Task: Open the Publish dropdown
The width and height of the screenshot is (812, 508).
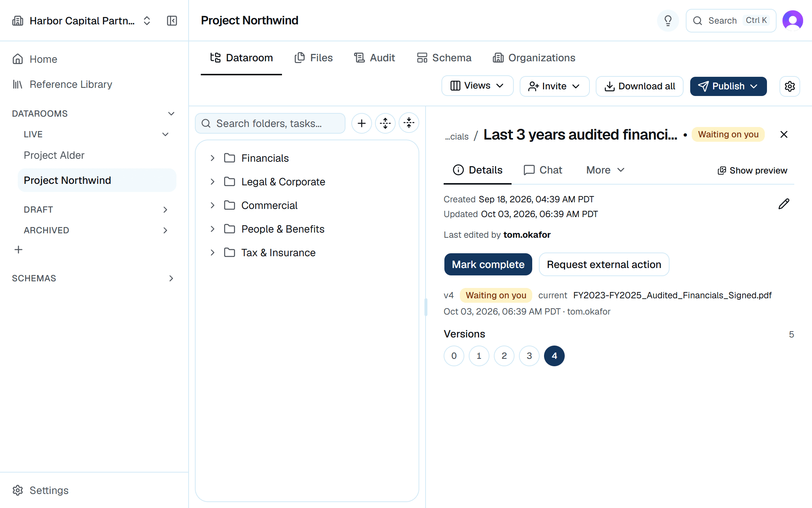Action: (728, 86)
